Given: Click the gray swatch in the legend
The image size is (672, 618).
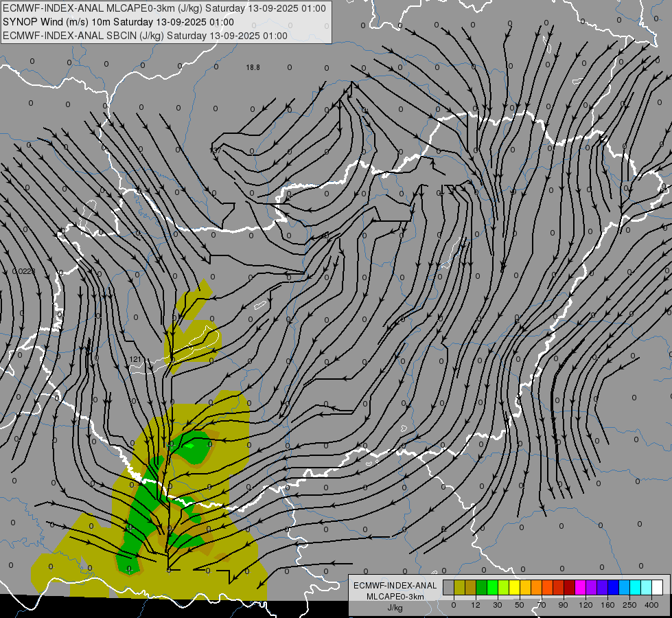Looking at the screenshot, I should 449,587.
